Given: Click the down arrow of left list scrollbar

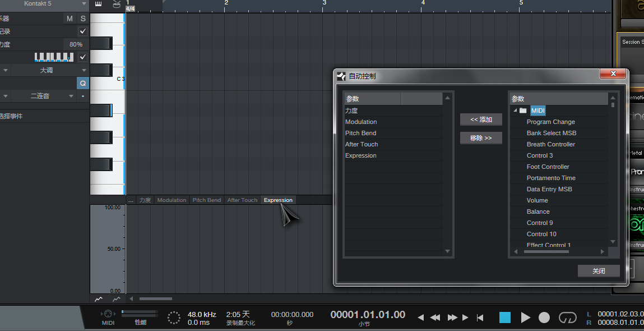Looking at the screenshot, I should click(x=448, y=251).
